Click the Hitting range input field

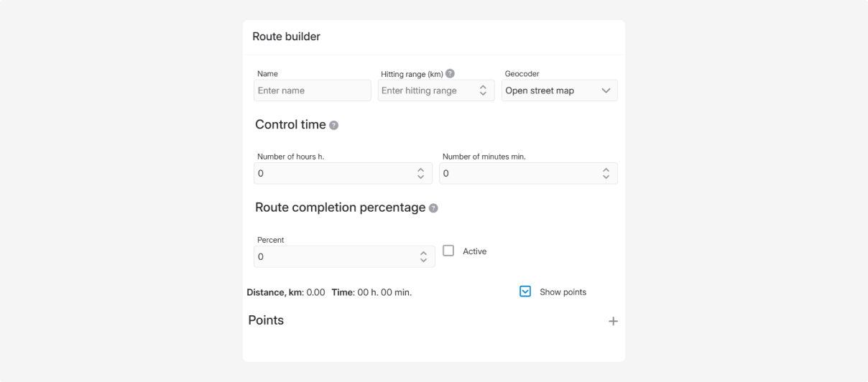pos(427,90)
